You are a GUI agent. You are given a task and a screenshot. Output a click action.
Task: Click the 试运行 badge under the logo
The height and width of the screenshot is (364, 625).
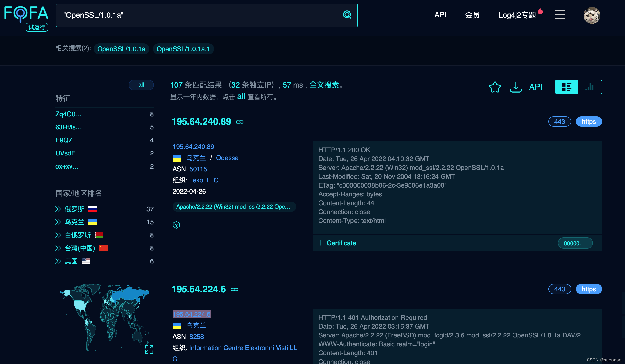pyautogui.click(x=37, y=27)
